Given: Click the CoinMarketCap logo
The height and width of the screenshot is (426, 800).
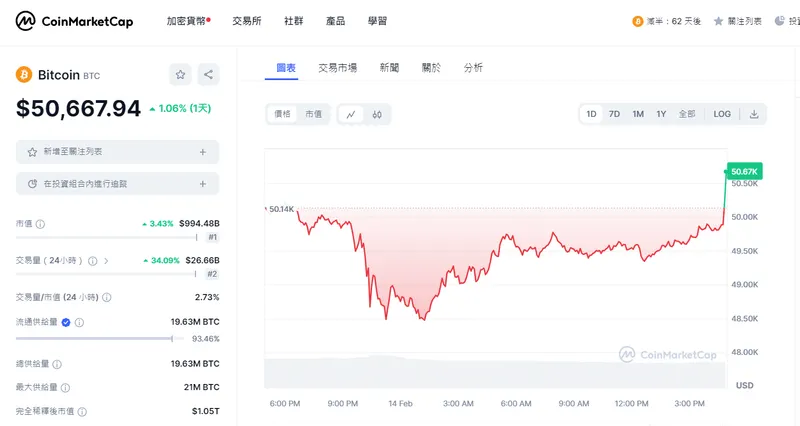Looking at the screenshot, I should click(76, 20).
